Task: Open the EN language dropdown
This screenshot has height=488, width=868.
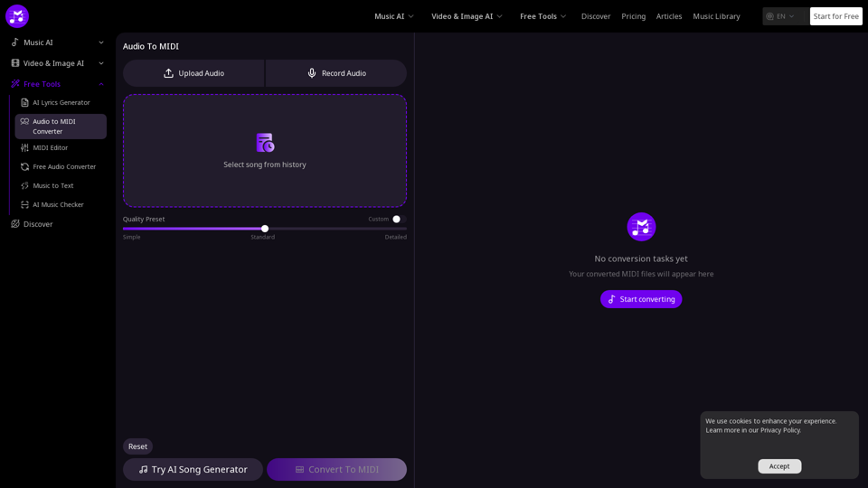Action: 781,16
